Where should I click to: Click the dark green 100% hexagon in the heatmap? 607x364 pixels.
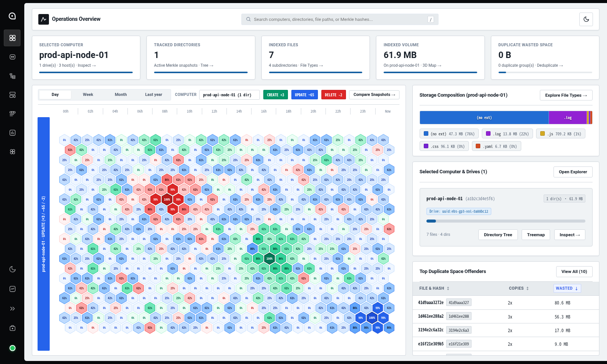(x=269, y=259)
